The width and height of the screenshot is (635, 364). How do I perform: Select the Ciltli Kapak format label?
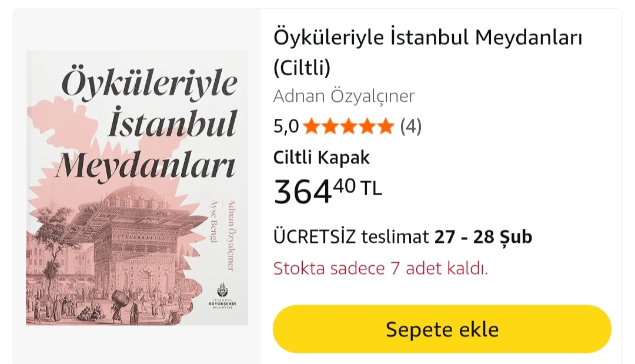click(x=322, y=158)
